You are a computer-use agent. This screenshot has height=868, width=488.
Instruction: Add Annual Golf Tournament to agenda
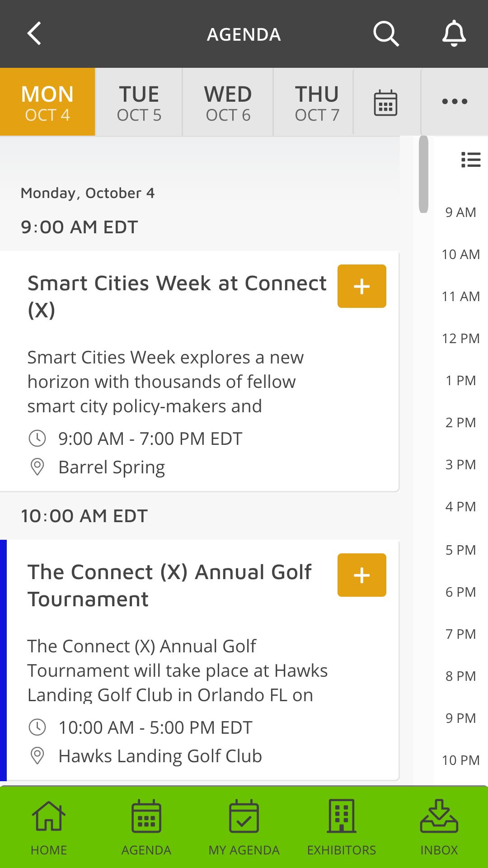pos(362,575)
